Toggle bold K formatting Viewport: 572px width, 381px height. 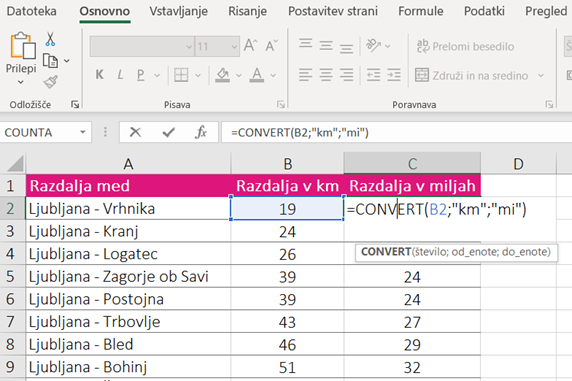point(100,75)
